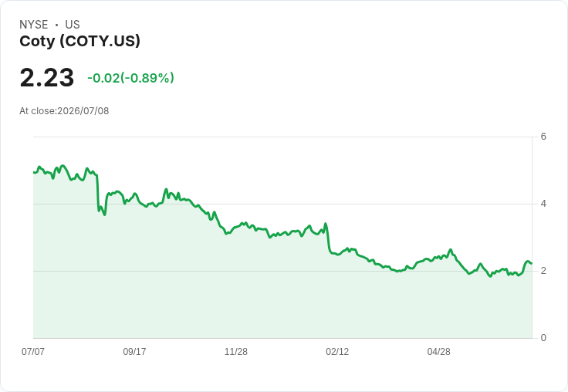Click the Coty (COTY.US) stock title
This screenshot has width=568, height=392.
pos(79,42)
